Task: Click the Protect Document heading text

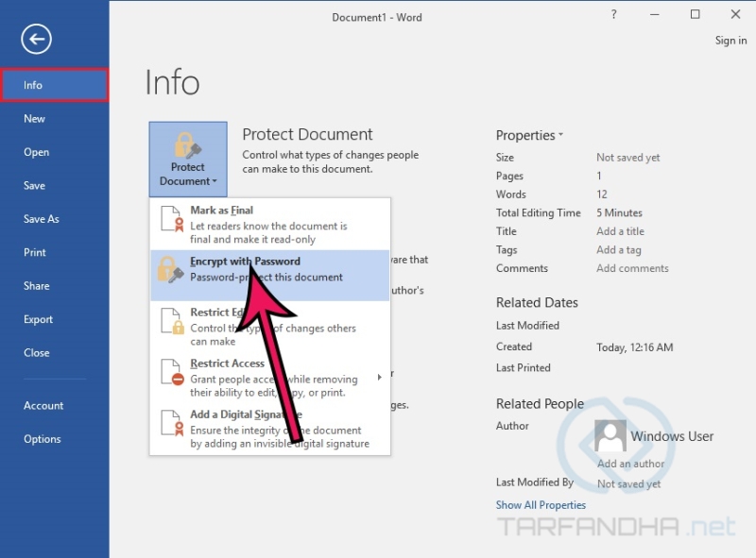Action: coord(307,134)
